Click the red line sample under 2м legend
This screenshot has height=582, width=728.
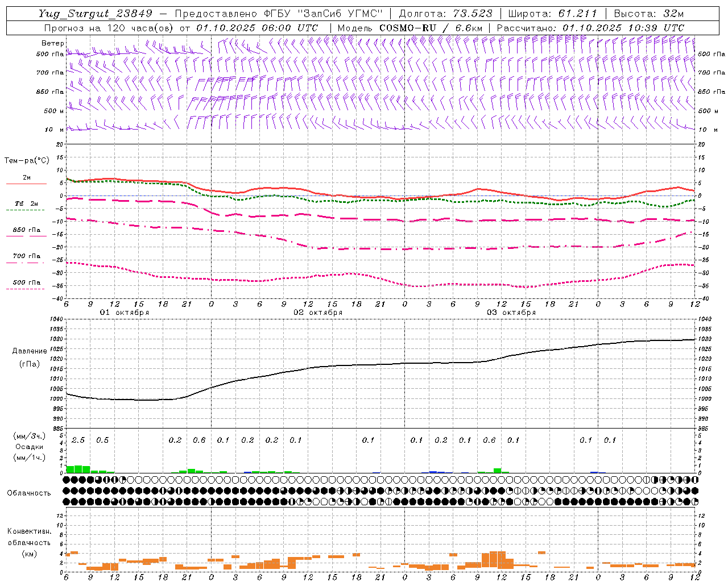click(x=26, y=184)
